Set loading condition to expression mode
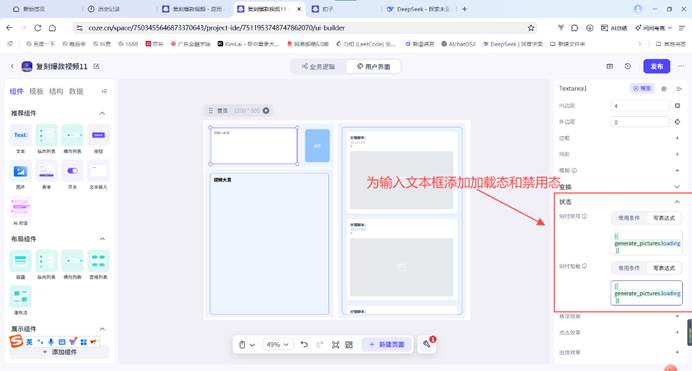The image size is (692, 371). click(x=664, y=268)
